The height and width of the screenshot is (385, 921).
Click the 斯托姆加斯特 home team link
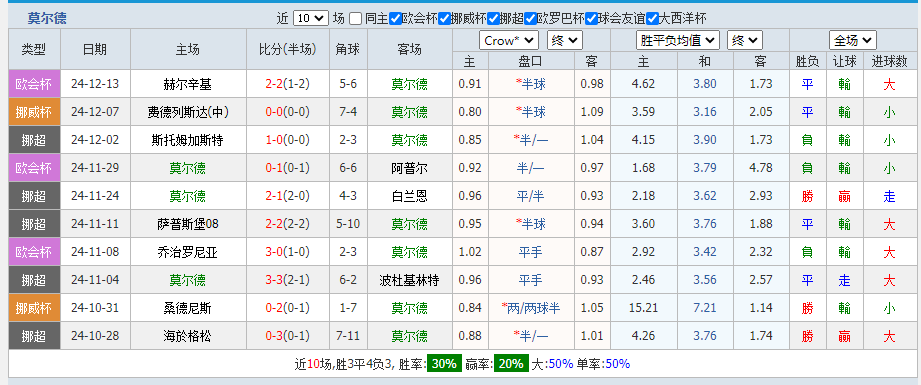(188, 140)
